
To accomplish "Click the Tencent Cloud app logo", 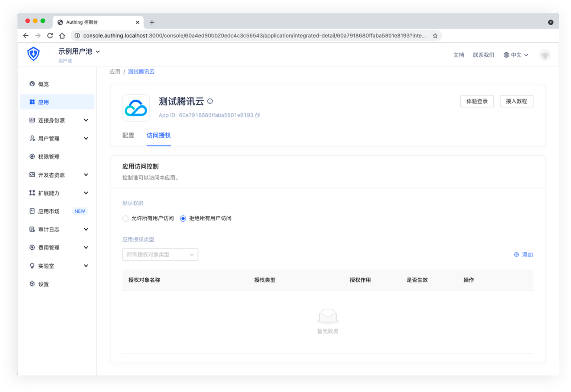I will [136, 108].
